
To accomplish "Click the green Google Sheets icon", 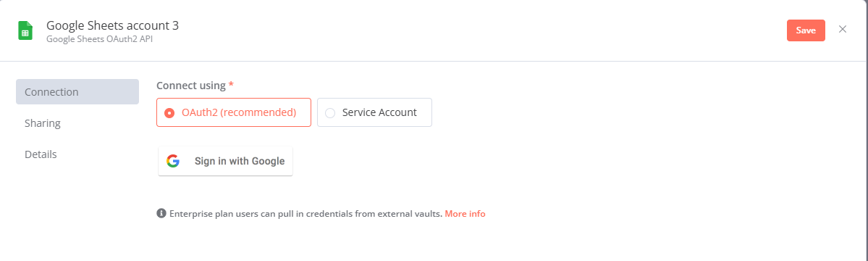I will click(x=25, y=30).
